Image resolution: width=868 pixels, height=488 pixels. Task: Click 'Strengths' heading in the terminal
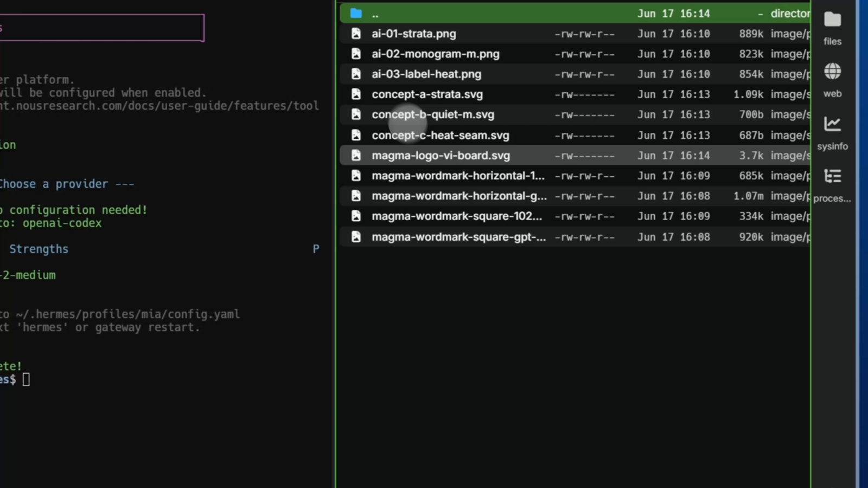39,249
